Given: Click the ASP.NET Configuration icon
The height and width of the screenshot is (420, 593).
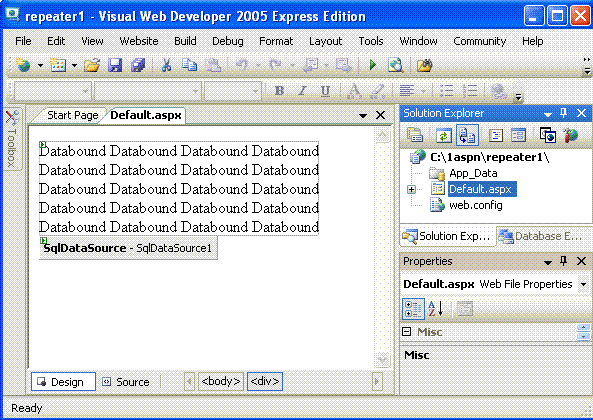Looking at the screenshot, I should tap(571, 135).
